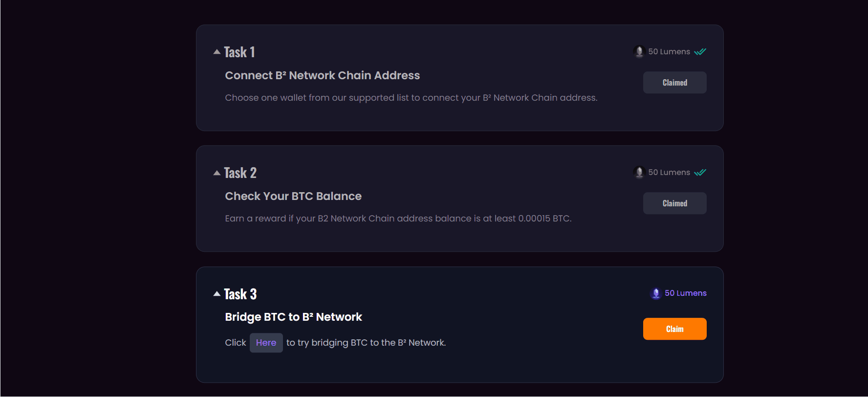The height and width of the screenshot is (397, 868).
Task: Click the Lumens coin icon in Task 1
Action: coord(639,51)
